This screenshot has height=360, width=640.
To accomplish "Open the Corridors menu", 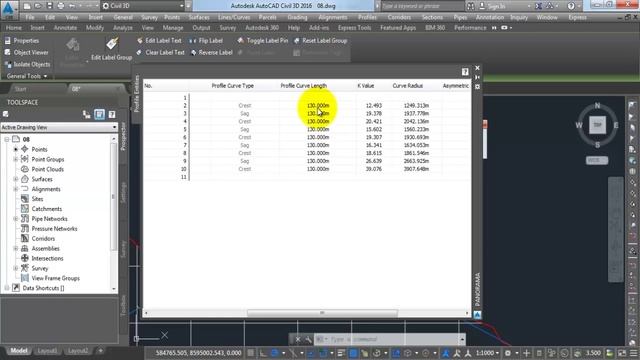I will pos(399,18).
